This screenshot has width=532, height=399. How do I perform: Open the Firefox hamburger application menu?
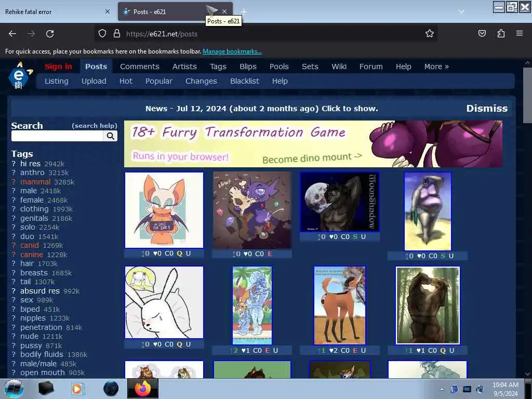(x=520, y=33)
